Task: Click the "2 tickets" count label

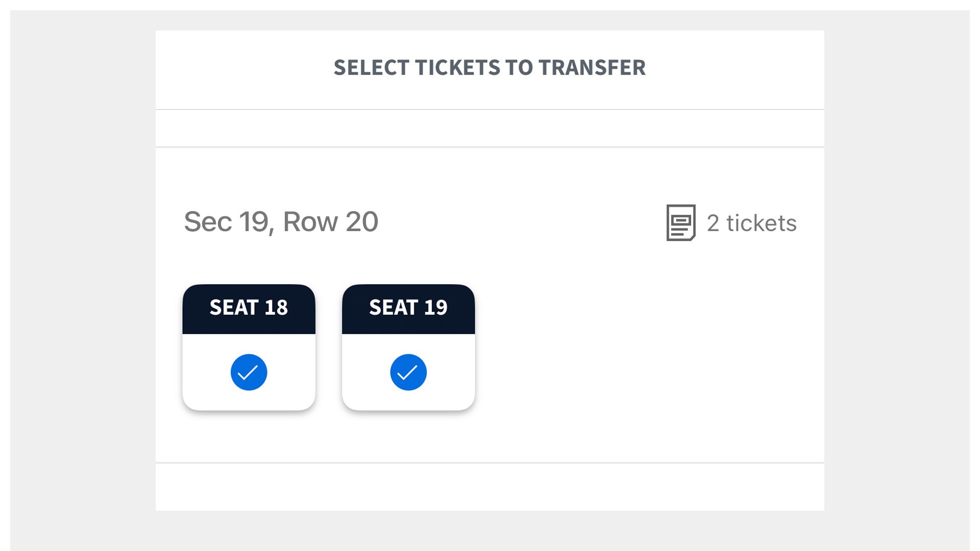Action: (751, 223)
